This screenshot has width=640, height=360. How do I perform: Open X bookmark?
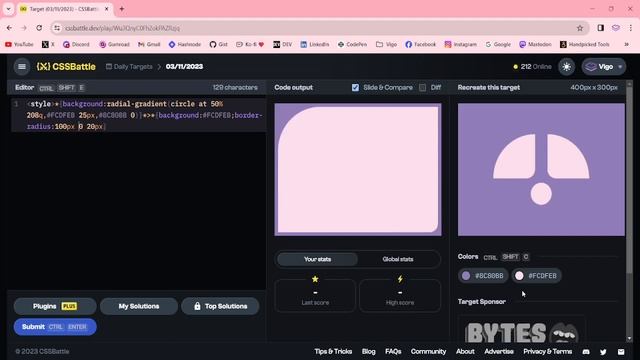point(48,44)
